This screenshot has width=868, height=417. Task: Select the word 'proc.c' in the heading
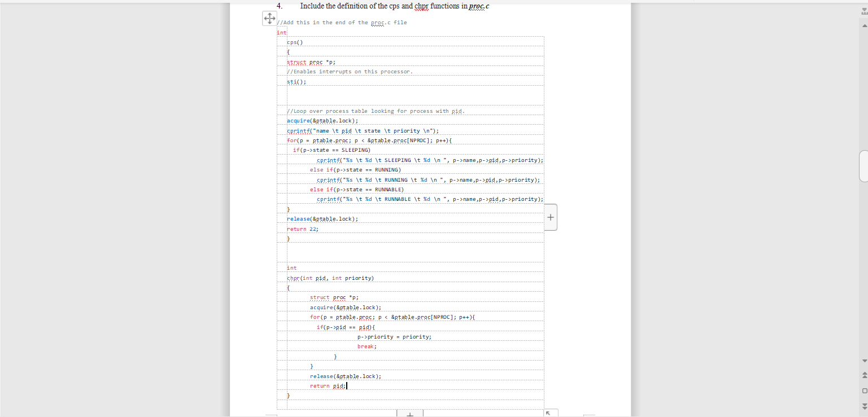pyautogui.click(x=477, y=6)
